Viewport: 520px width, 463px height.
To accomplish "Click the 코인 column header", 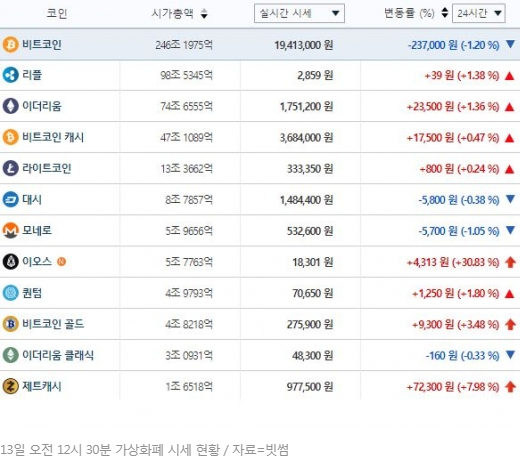I will click(56, 13).
